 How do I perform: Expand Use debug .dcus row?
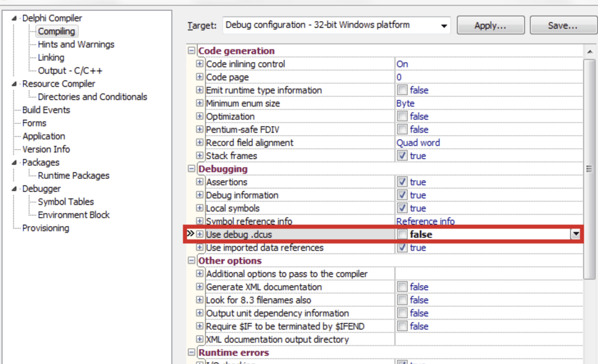(200, 234)
